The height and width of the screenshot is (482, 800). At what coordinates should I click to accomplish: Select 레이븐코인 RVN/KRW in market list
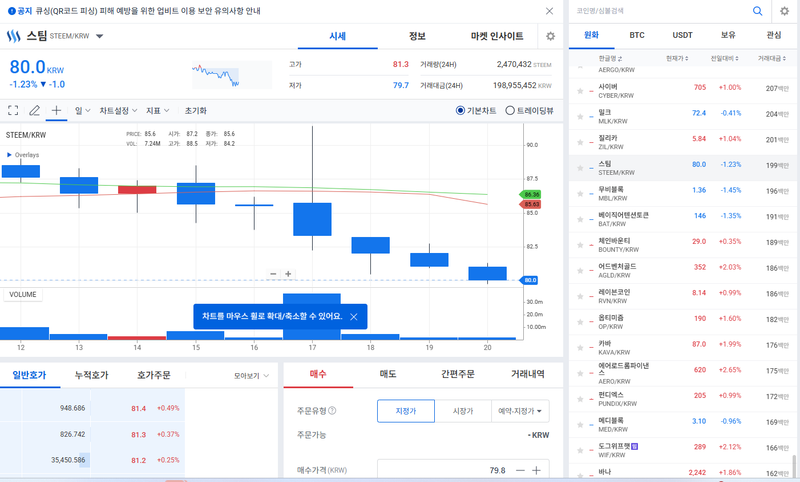[682, 296]
